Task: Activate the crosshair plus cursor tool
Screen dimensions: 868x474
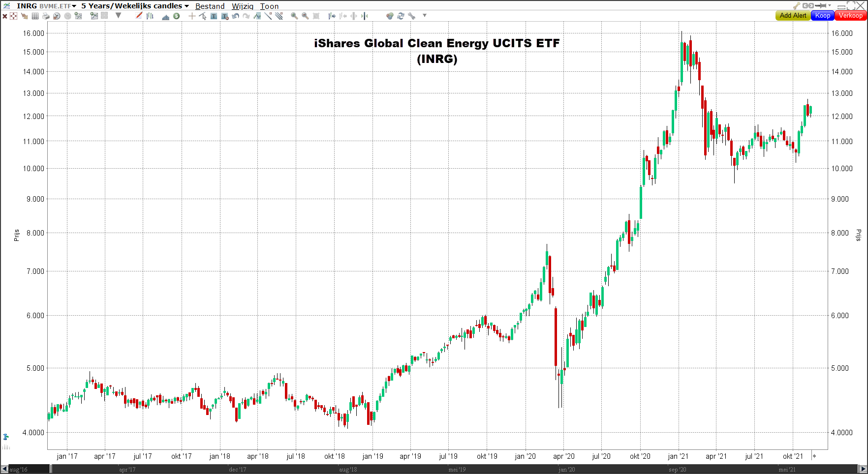Action: (x=192, y=16)
